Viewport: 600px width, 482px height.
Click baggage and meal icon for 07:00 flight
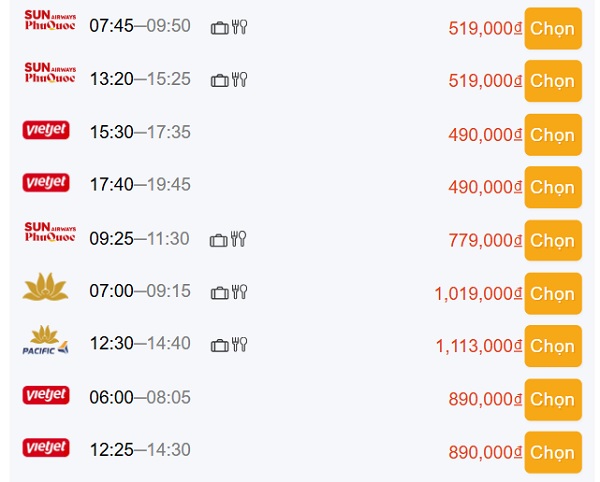(229, 293)
